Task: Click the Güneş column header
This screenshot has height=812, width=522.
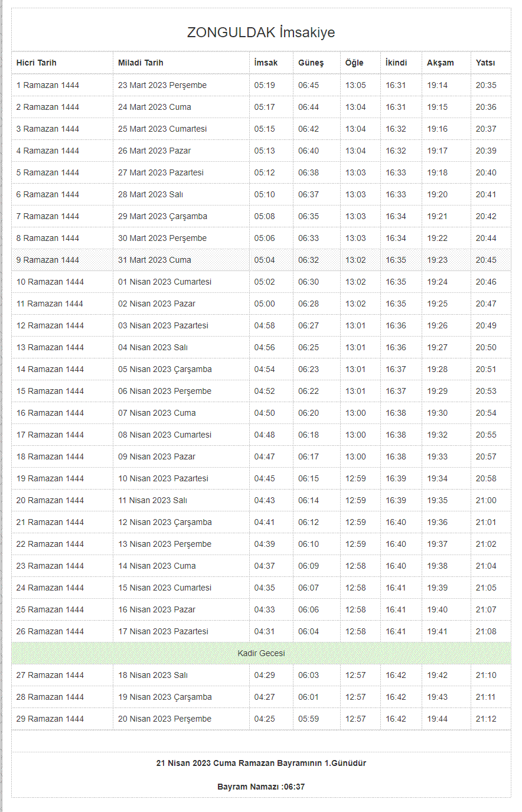Action: coord(311,63)
